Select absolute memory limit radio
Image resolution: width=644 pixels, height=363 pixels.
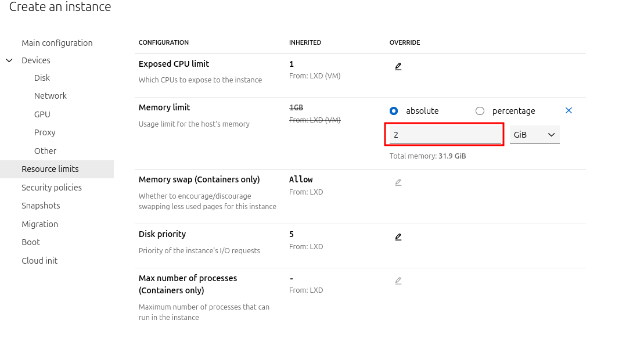coord(394,111)
